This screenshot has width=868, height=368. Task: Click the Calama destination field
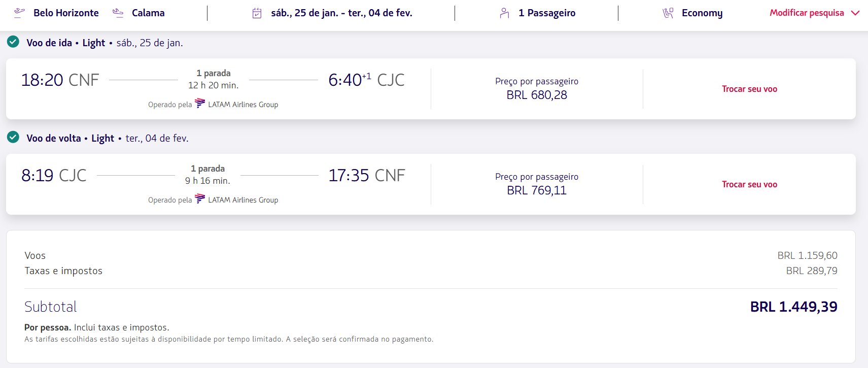click(x=148, y=13)
